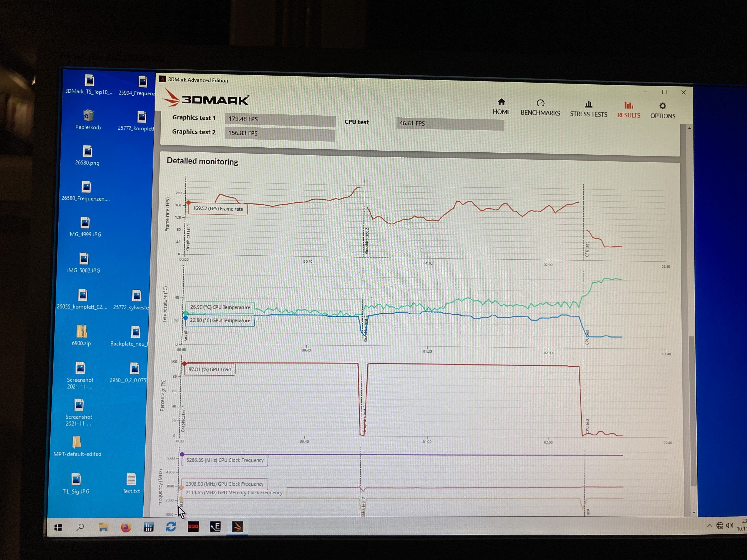Select the 3DMark_TS_Top10 desktop file
Screen dimensions: 747x560
(x=89, y=84)
